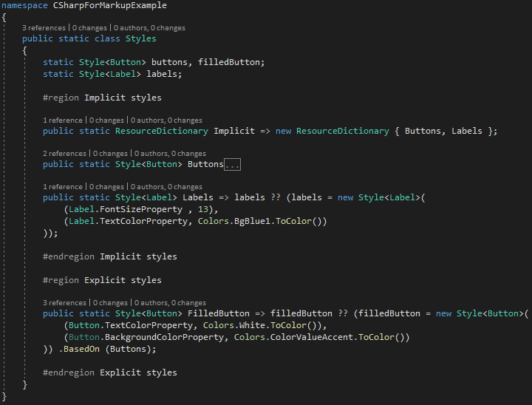
Task: Click the Styles class name
Action: pos(141,38)
